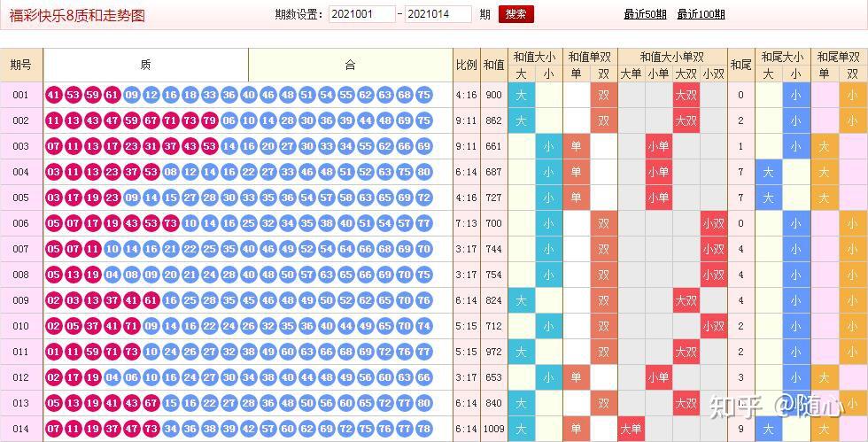
Task: Click ball 01 in row 011
Action: (x=54, y=352)
